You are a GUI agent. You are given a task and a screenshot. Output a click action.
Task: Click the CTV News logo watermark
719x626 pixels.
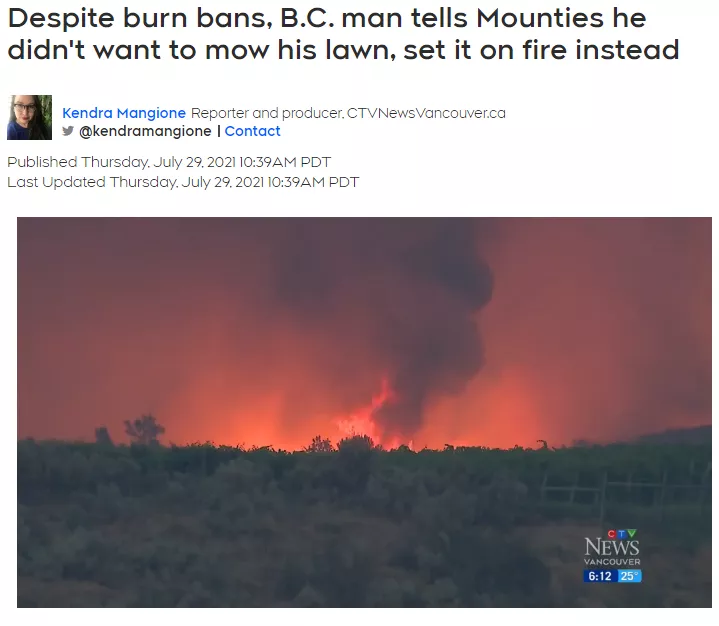coord(612,548)
